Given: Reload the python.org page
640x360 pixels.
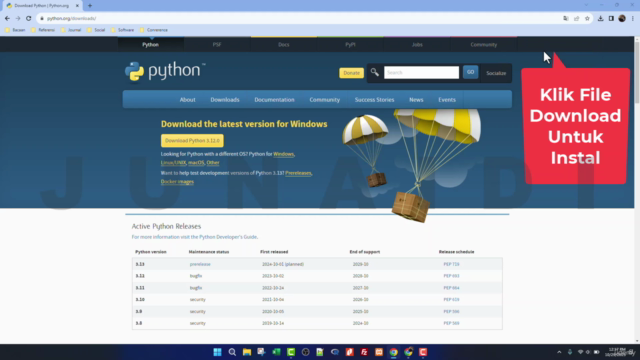Looking at the screenshot, I should 29,18.
